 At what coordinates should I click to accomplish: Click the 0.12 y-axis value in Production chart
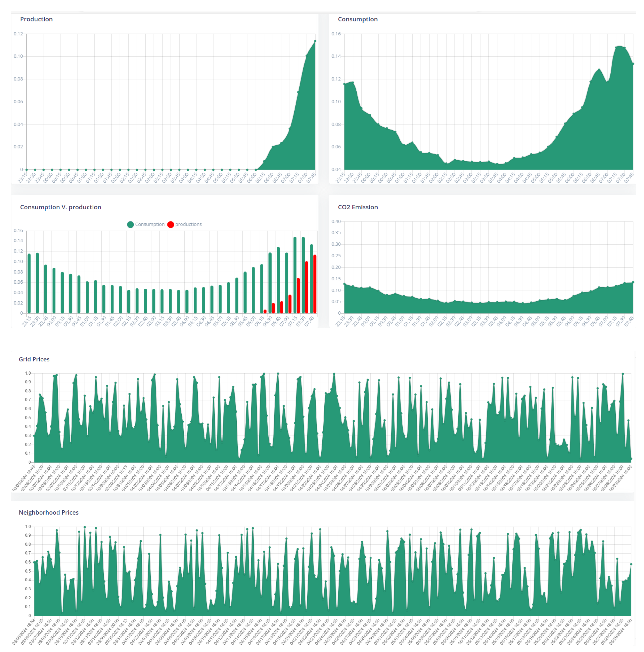18,34
